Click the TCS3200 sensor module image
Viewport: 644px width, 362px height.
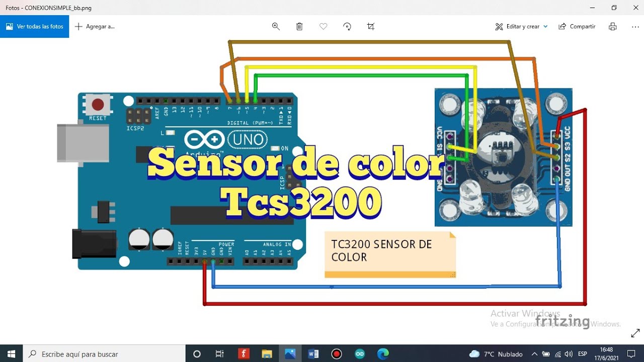click(503, 157)
